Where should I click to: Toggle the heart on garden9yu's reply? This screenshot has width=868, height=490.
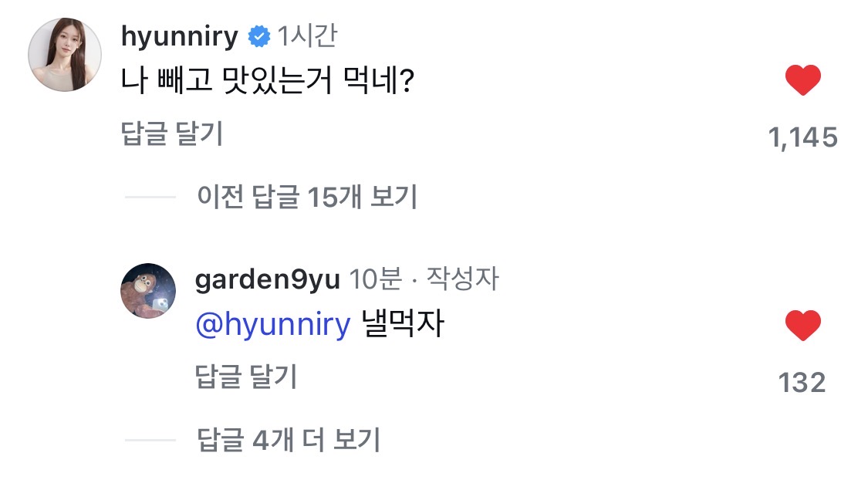coord(802,325)
